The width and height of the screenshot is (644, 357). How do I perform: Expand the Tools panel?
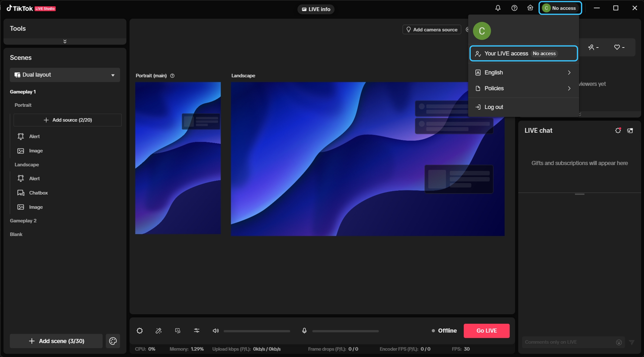(65, 41)
